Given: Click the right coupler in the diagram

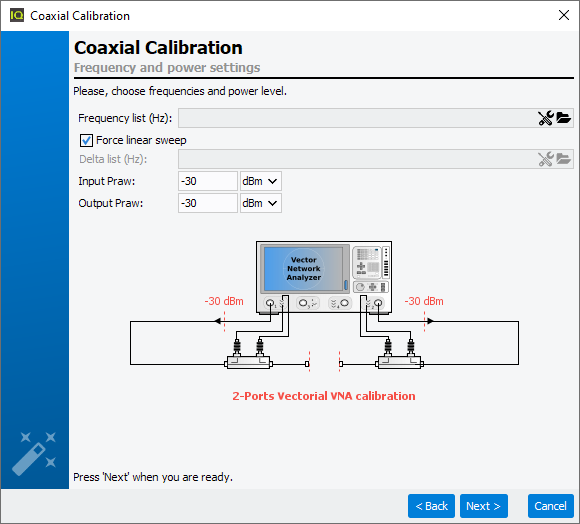Looking at the screenshot, I should (x=399, y=363).
